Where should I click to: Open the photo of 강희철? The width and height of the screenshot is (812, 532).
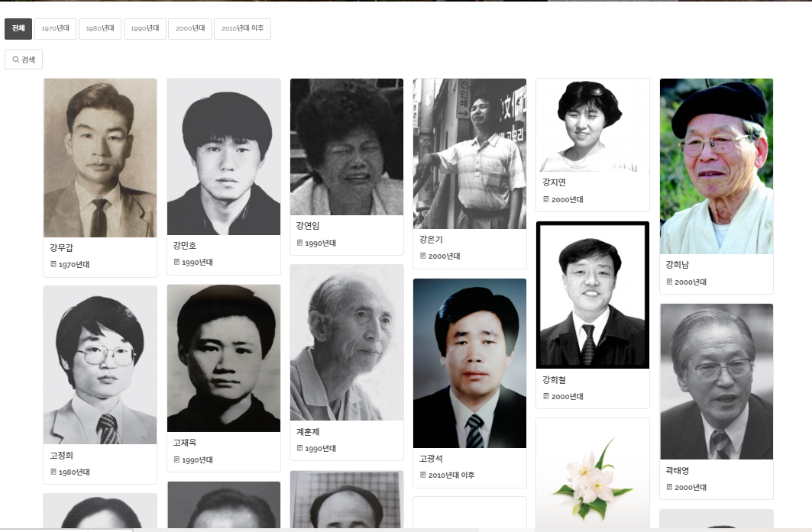593,295
